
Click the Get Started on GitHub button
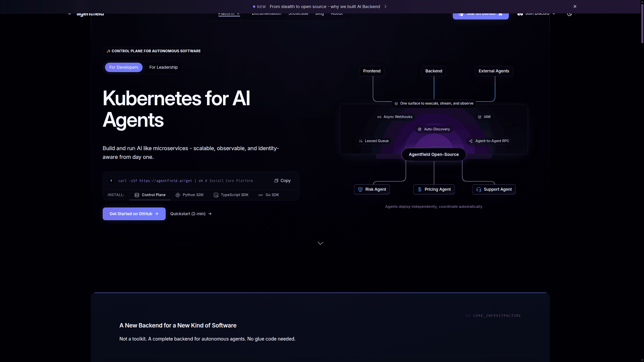134,214
